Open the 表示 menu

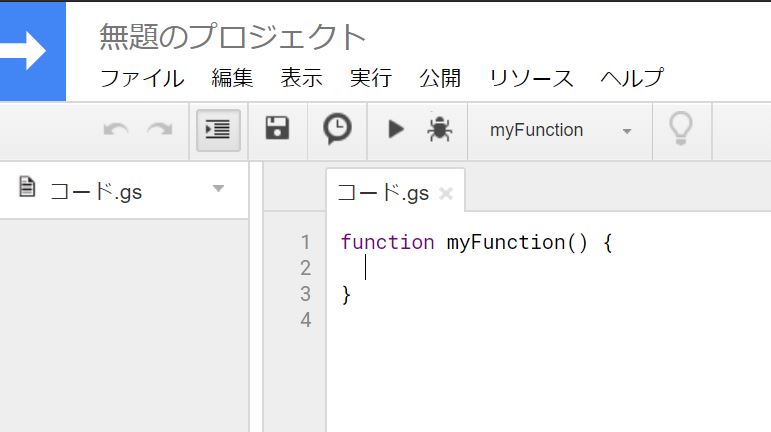click(x=301, y=78)
